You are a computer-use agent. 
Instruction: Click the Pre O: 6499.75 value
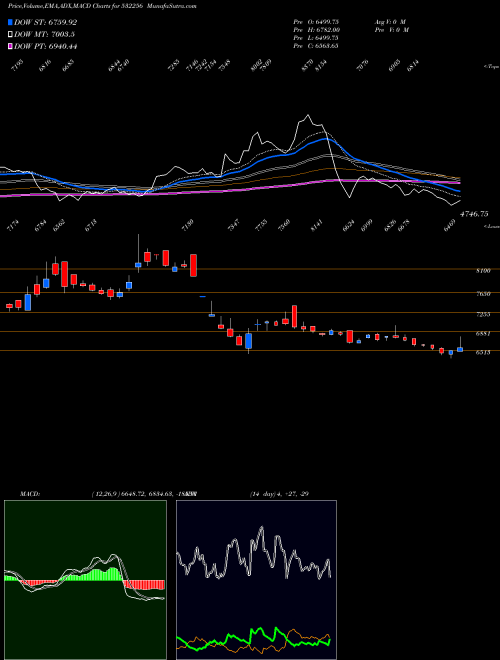(x=316, y=21)
